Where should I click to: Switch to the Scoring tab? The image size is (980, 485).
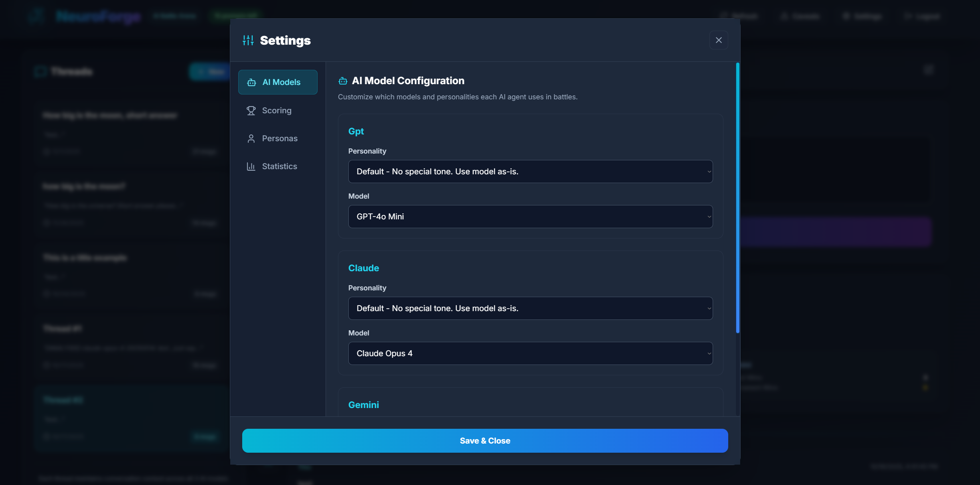click(277, 110)
